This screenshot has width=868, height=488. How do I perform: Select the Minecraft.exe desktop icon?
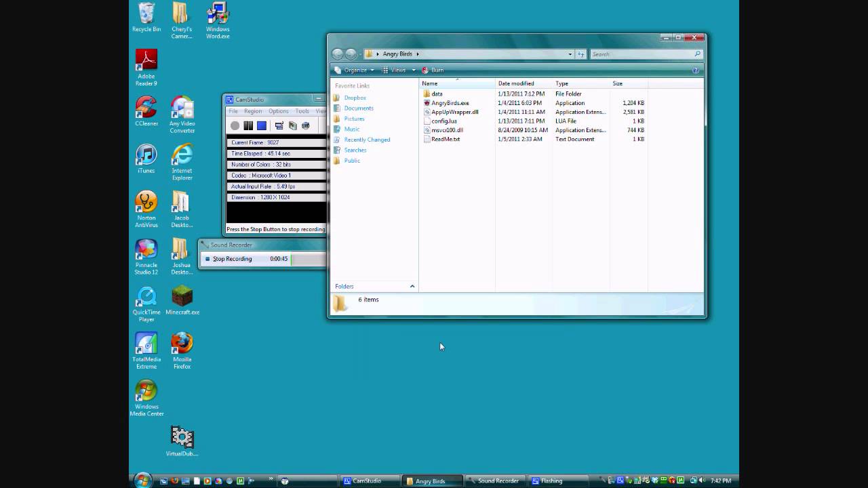[x=182, y=301]
